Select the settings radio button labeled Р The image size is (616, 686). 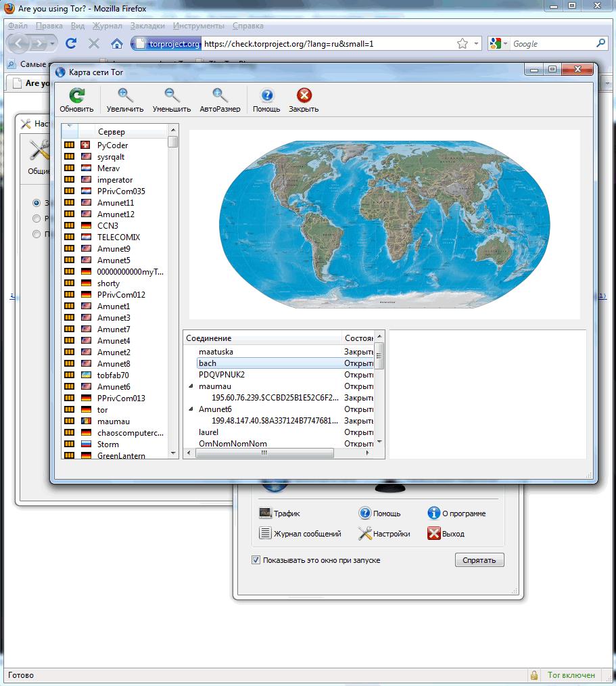tap(37, 219)
